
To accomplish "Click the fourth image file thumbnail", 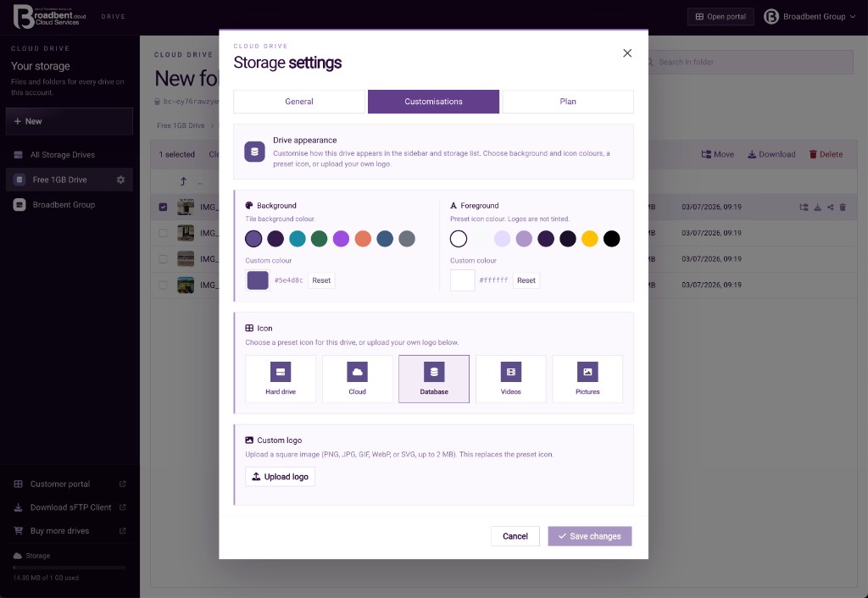I will tap(186, 285).
